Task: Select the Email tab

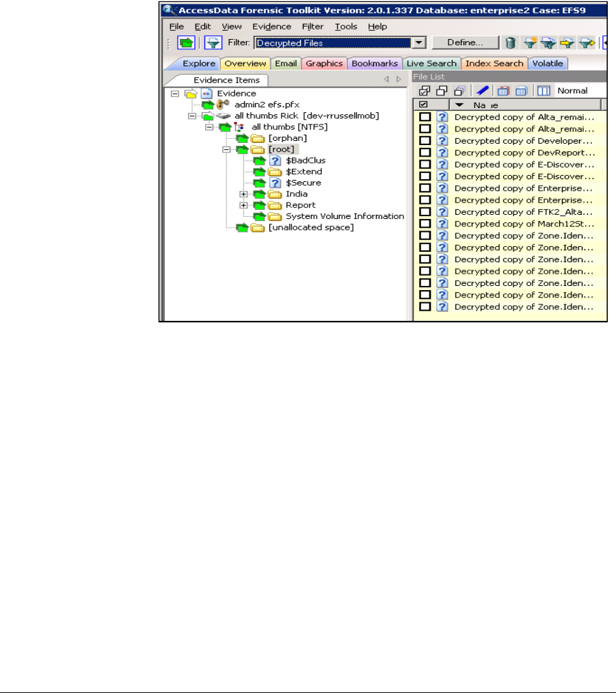Action: coord(286,64)
